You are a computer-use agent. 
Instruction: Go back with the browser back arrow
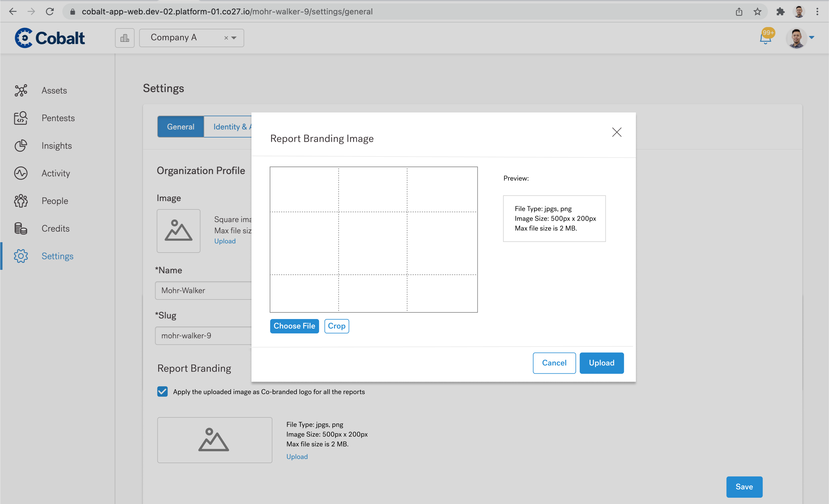pos(13,12)
